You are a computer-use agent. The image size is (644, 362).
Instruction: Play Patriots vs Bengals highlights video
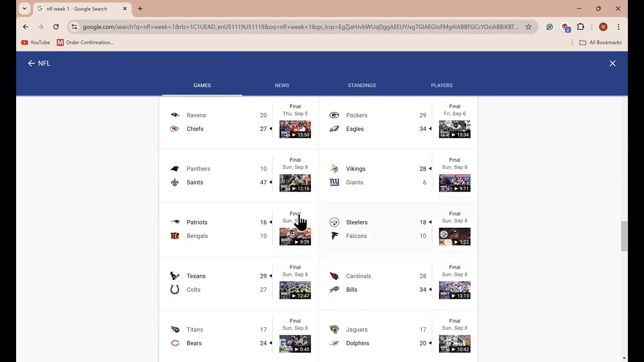point(295,236)
